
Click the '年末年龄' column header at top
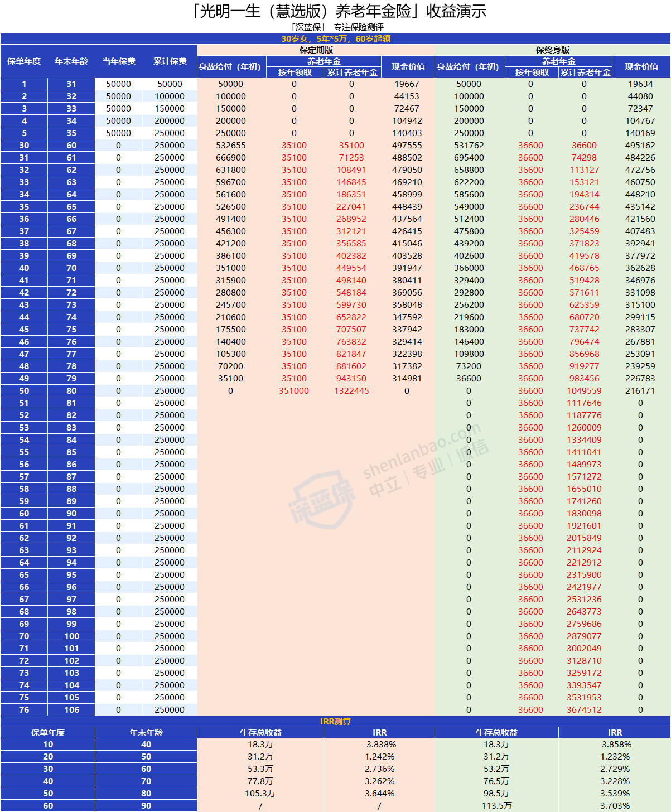click(71, 61)
